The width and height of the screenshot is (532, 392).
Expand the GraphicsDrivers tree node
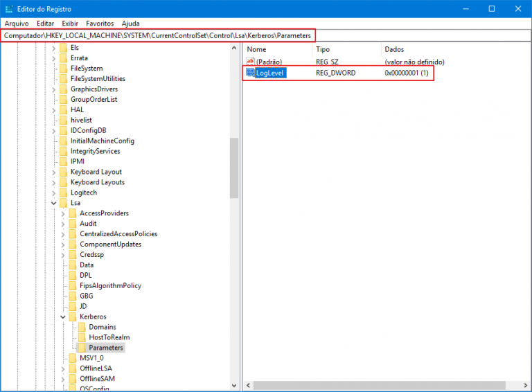click(x=53, y=89)
